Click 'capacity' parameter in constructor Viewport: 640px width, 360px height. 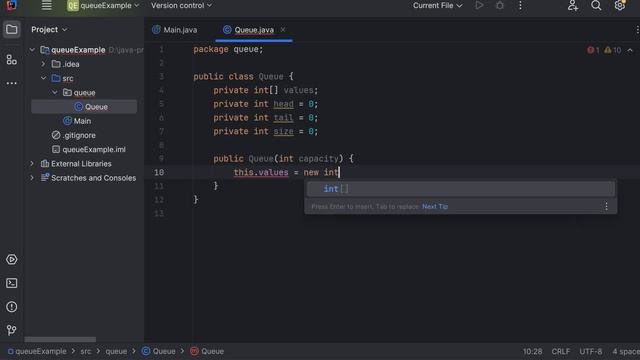(318, 159)
